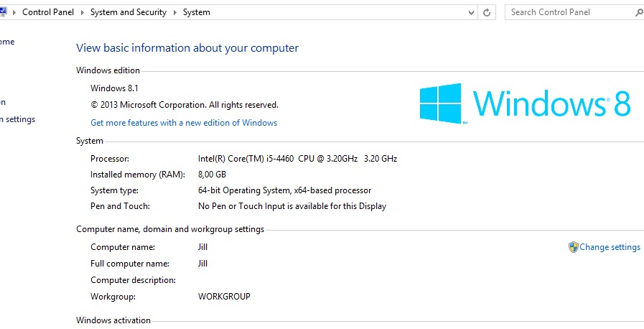Open Get more features with new edition link
This screenshot has width=644, height=329.
[184, 123]
